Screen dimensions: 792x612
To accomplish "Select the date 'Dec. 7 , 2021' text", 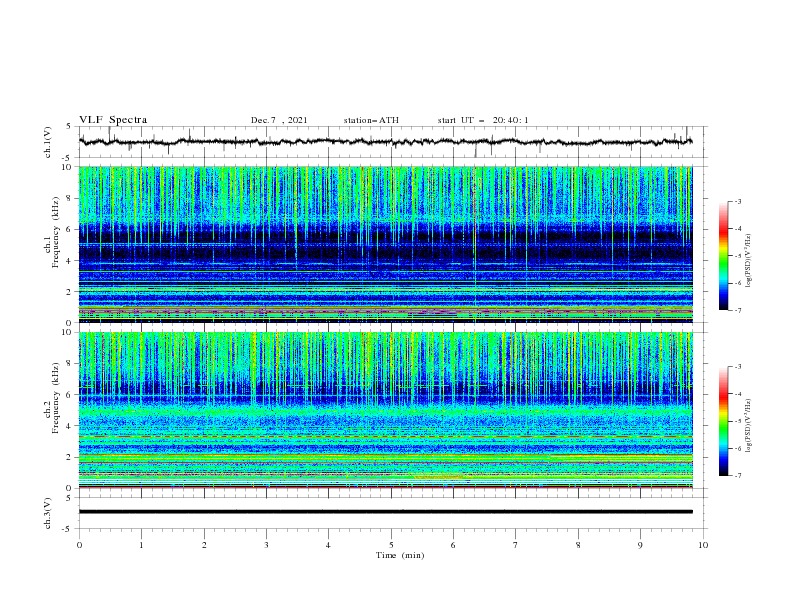I will (x=279, y=120).
